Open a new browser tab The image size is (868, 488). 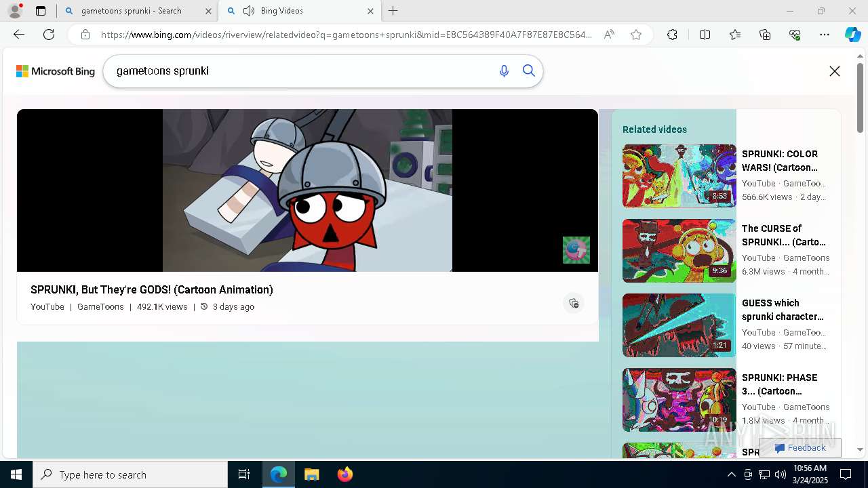[x=393, y=11]
